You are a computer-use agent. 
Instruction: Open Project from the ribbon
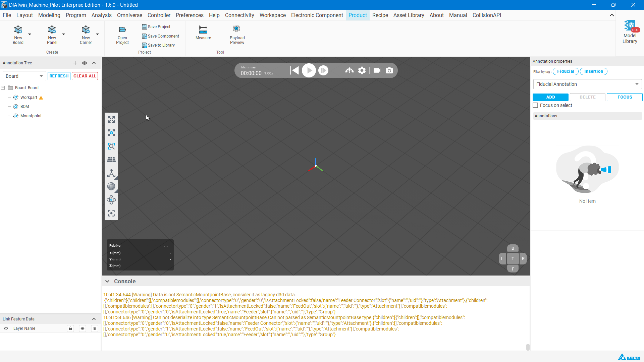coord(122,35)
